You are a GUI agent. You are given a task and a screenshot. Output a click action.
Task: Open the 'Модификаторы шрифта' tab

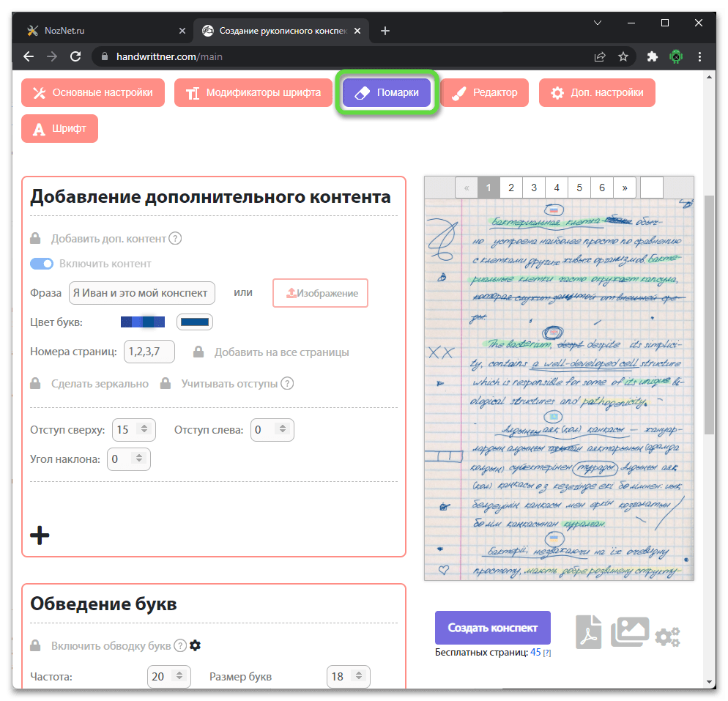253,93
